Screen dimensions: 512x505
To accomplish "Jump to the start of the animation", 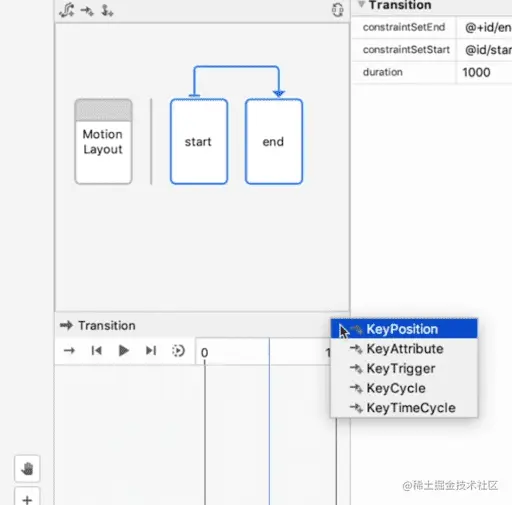I will coord(96,351).
